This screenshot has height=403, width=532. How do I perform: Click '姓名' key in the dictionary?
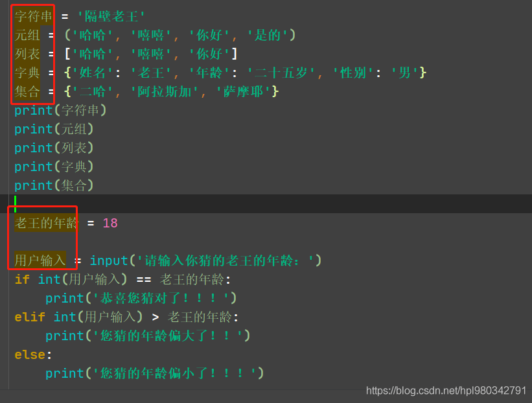point(92,73)
